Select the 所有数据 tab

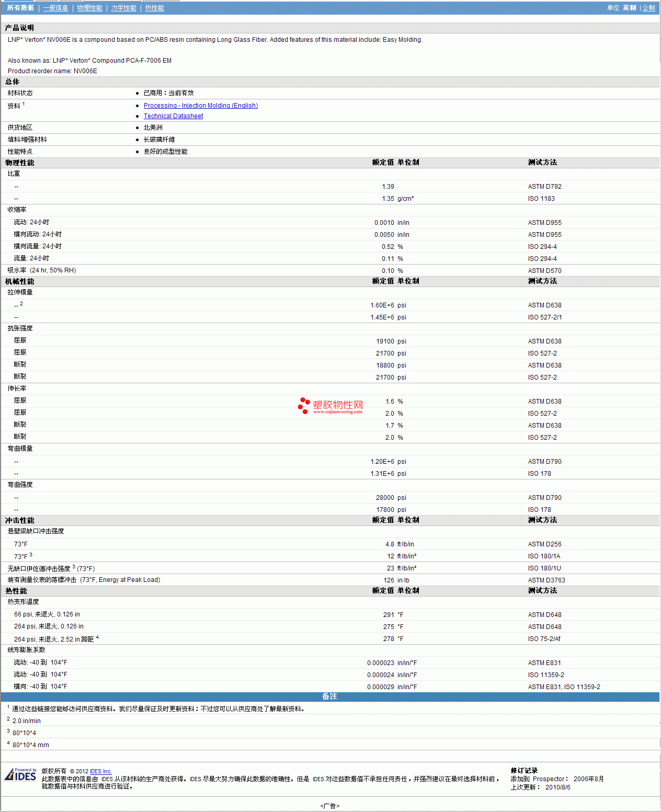tap(20, 8)
